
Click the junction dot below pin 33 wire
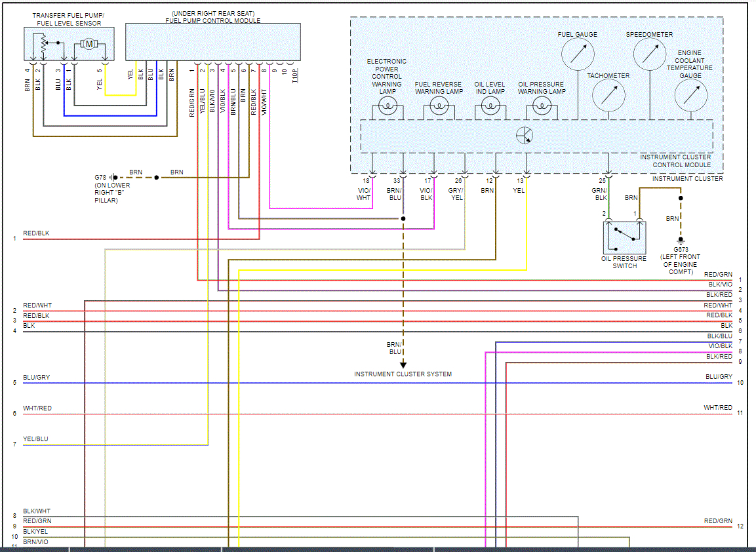click(403, 219)
